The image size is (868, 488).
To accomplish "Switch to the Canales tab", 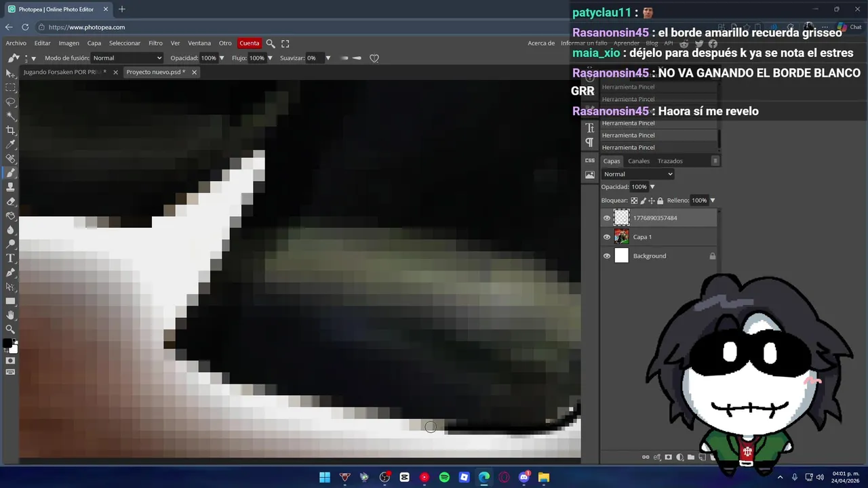I will pyautogui.click(x=639, y=161).
